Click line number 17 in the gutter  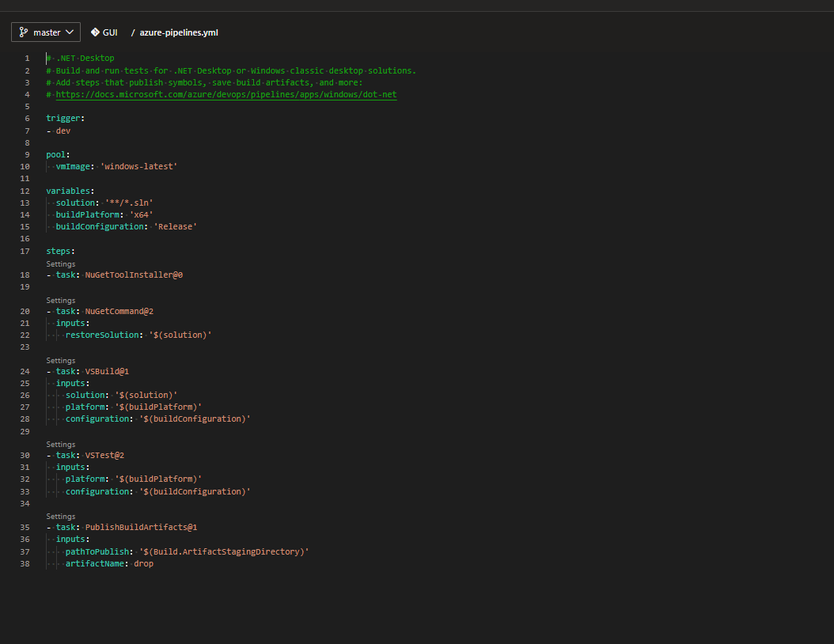25,251
